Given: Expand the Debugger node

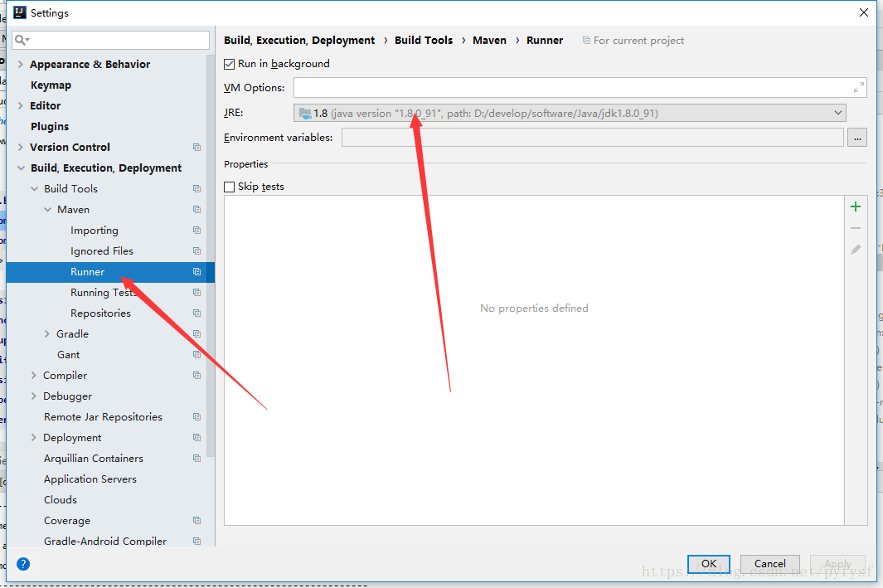Looking at the screenshot, I should (x=33, y=396).
